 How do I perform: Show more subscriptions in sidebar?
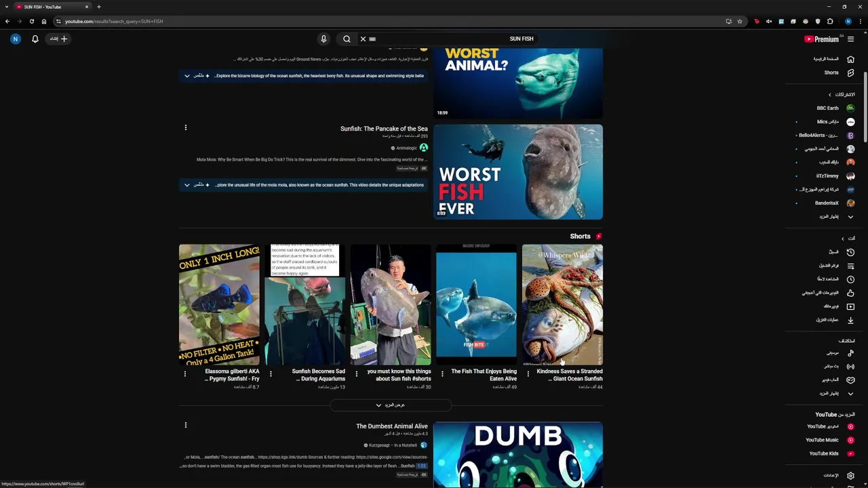[x=835, y=217]
